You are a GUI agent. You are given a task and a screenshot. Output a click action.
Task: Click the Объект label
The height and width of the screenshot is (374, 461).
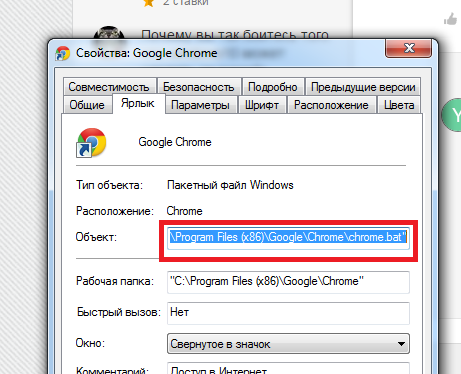(x=96, y=237)
